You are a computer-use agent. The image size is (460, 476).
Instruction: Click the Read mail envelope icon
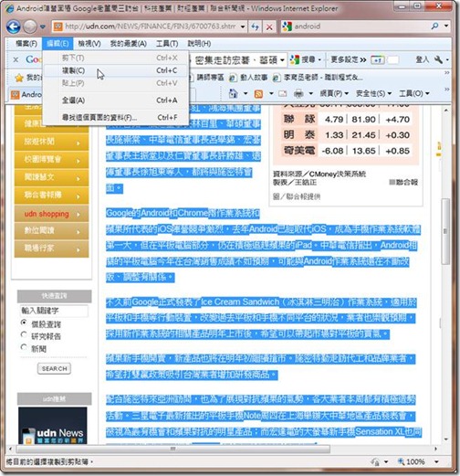pyautogui.click(x=283, y=93)
